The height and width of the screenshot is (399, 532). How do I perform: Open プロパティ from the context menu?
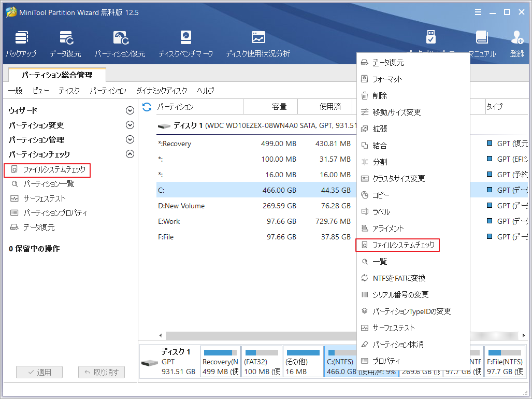tap(413, 361)
